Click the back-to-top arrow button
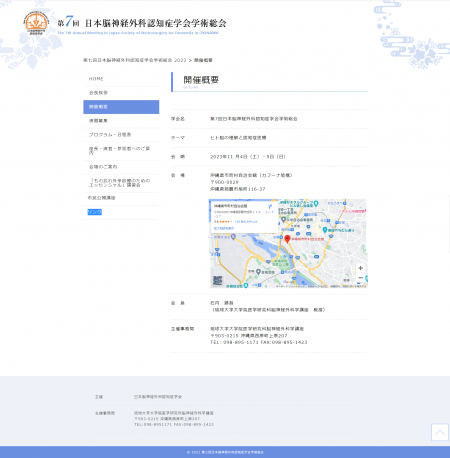Image resolution: width=450 pixels, height=458 pixels. 440,432
